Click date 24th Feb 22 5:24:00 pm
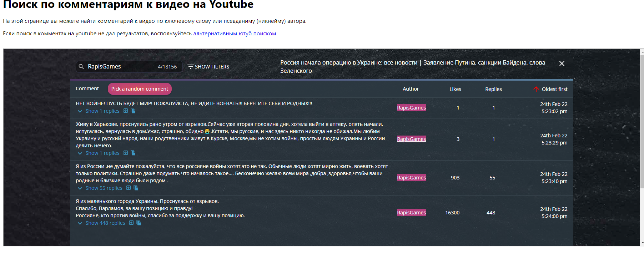The width and height of the screenshot is (644, 254). click(x=554, y=213)
